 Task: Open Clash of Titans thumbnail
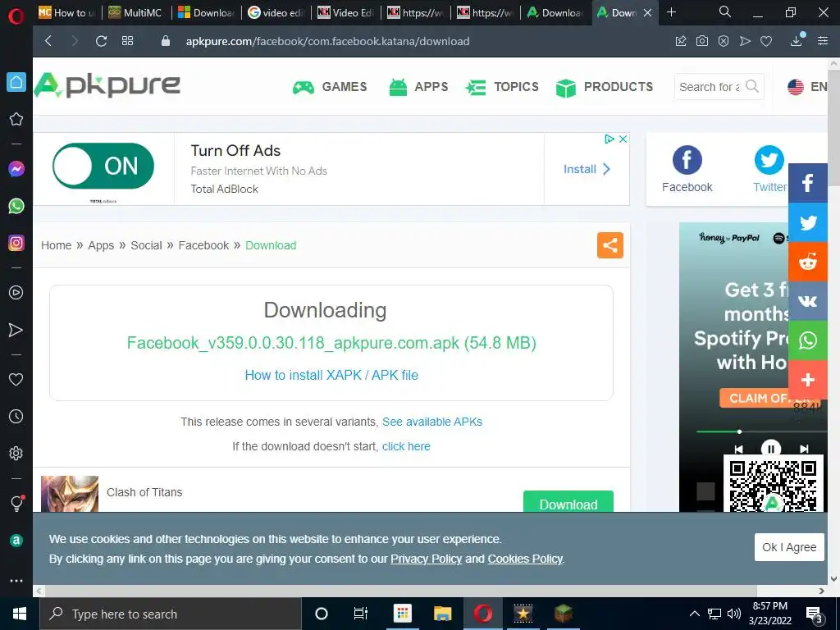[70, 494]
